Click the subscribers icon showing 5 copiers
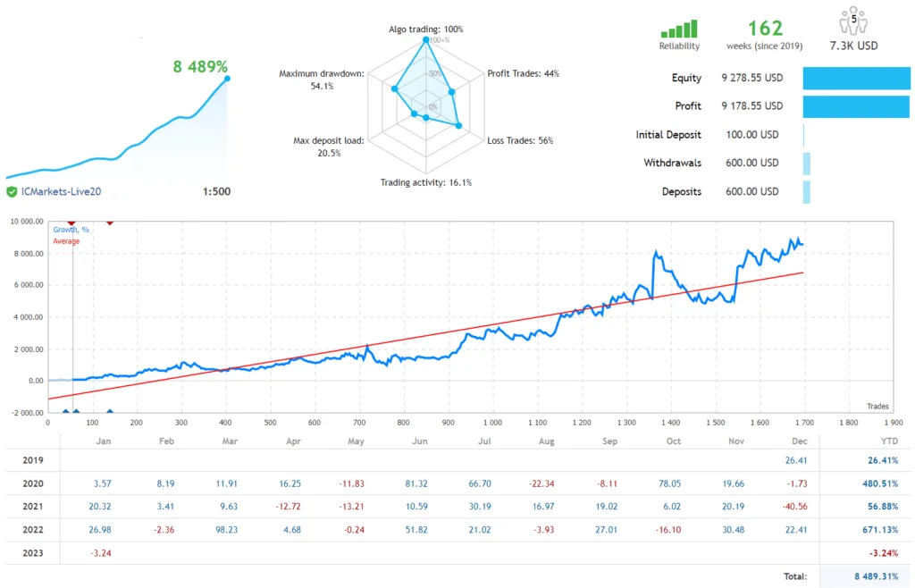915x588 pixels. tap(852, 21)
